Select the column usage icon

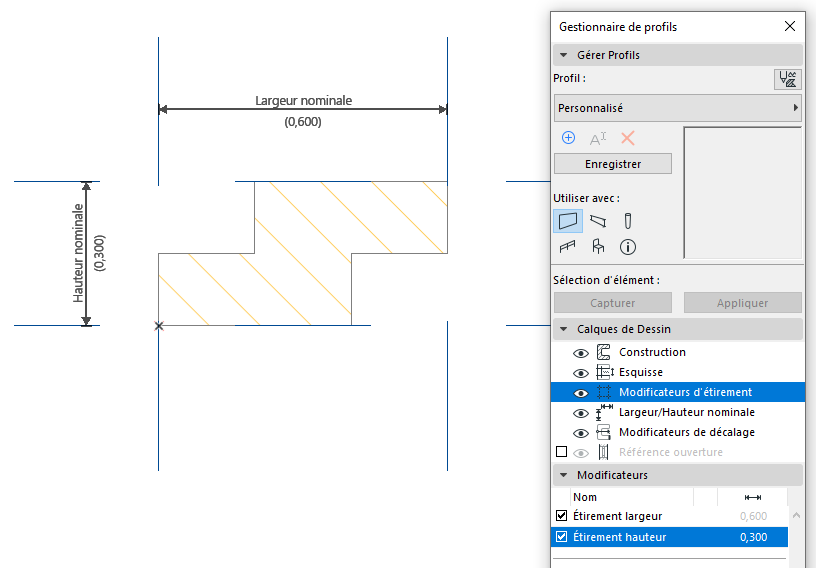pos(628,221)
